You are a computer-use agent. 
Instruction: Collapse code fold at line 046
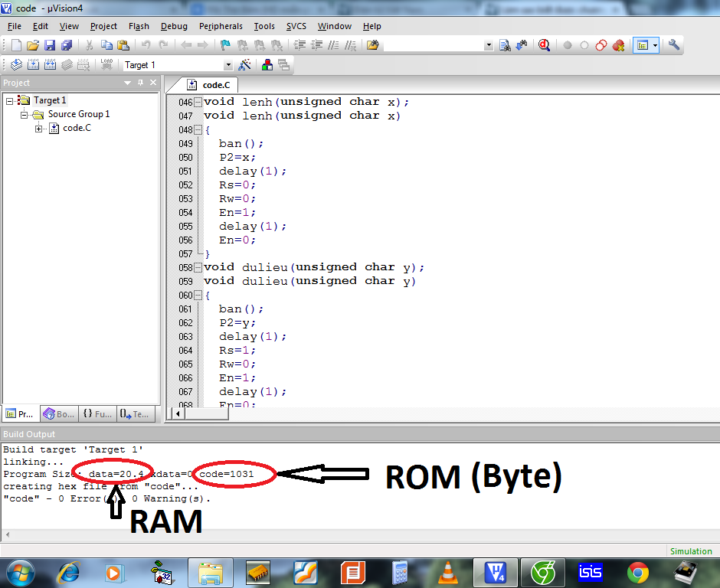pos(198,102)
